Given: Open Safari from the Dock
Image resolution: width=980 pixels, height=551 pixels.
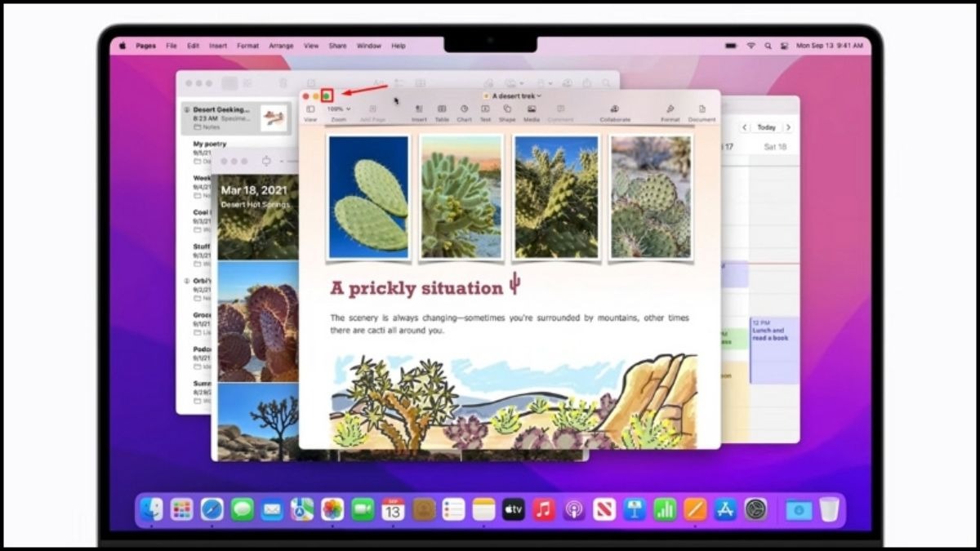Looking at the screenshot, I should pos(212,509).
